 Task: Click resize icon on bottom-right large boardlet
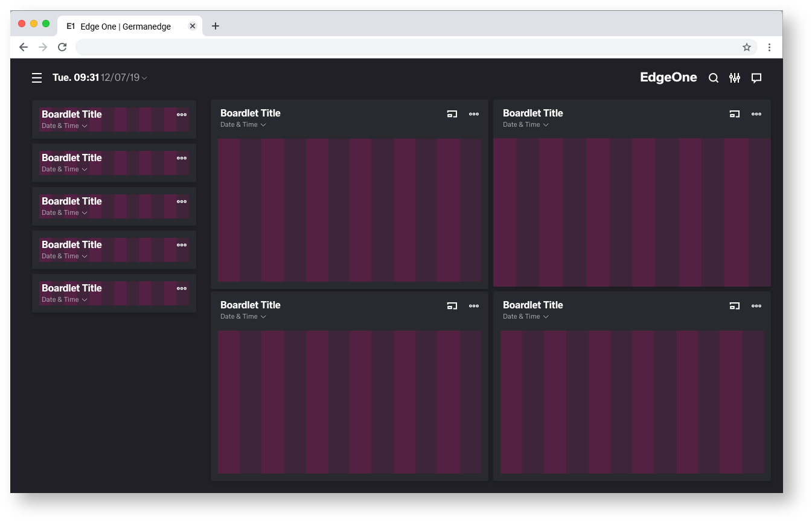pyautogui.click(x=734, y=306)
